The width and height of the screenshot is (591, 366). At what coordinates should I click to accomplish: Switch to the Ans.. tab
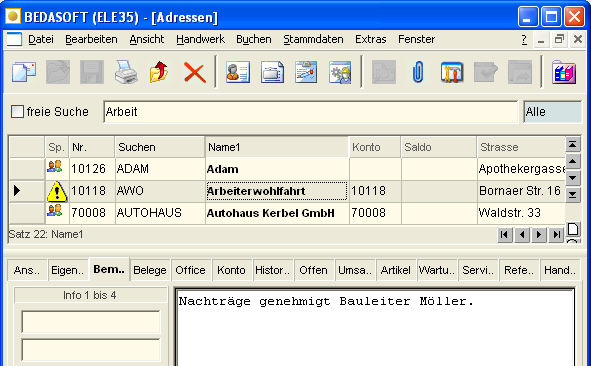click(27, 270)
